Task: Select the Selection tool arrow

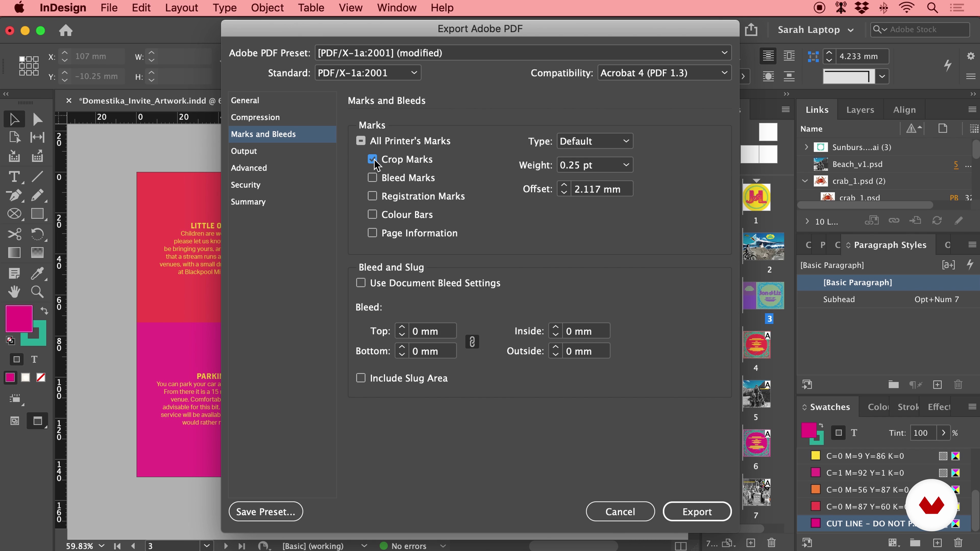Action: (14, 119)
